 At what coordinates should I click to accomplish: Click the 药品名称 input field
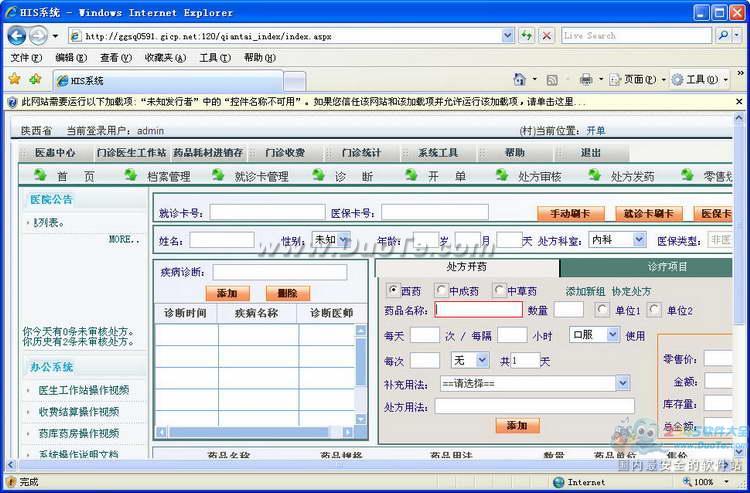point(478,310)
